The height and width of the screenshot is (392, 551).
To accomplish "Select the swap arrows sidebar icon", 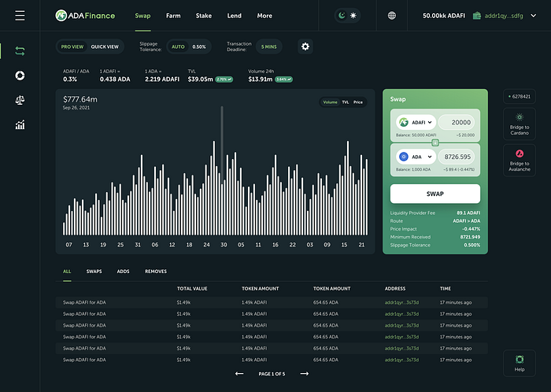I will pos(20,51).
